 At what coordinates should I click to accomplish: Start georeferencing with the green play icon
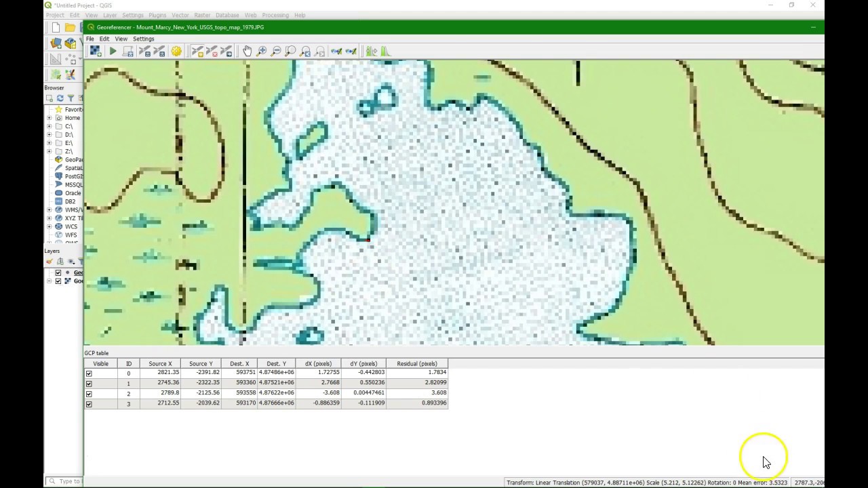tap(113, 52)
